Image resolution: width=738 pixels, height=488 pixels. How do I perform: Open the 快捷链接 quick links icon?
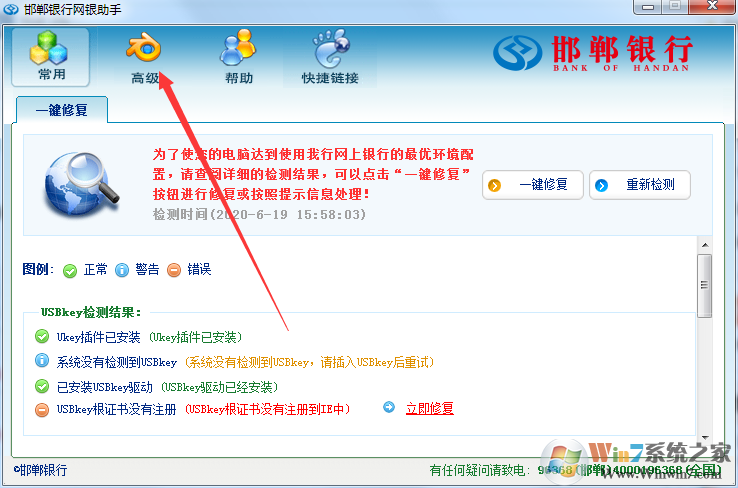point(330,57)
